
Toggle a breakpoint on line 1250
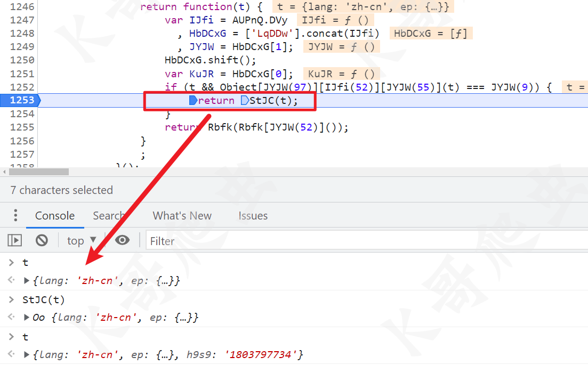[x=21, y=60]
